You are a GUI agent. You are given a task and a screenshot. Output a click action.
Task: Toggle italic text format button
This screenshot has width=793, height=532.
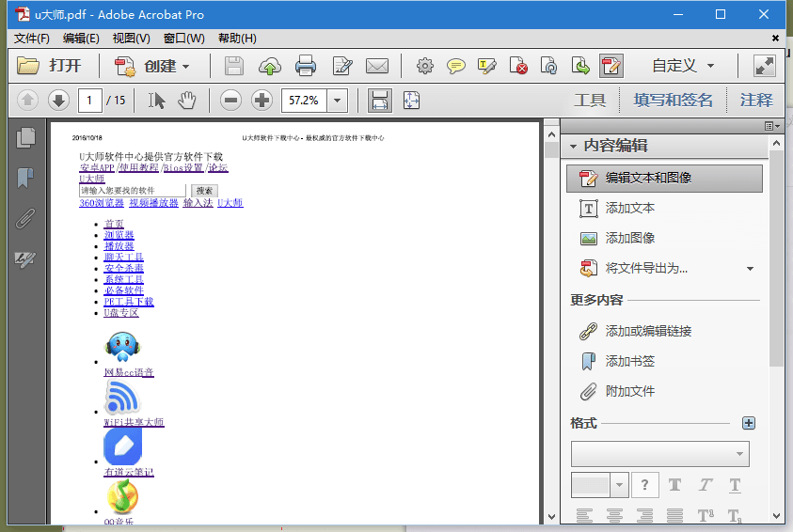tap(706, 486)
